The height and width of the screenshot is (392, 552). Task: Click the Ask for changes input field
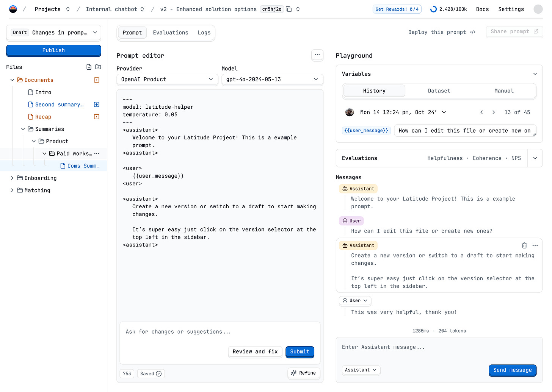tap(220, 332)
